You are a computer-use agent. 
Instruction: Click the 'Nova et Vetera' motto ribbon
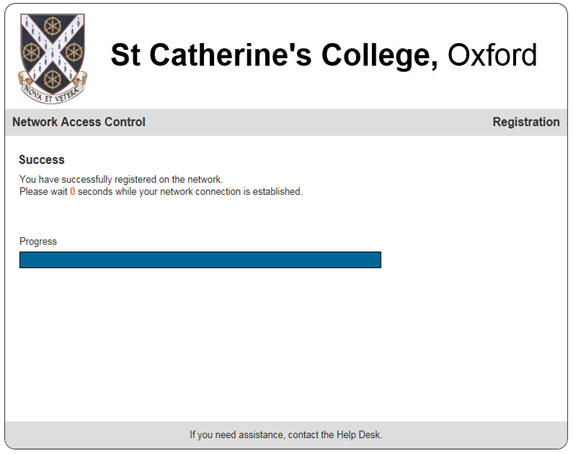click(x=52, y=91)
